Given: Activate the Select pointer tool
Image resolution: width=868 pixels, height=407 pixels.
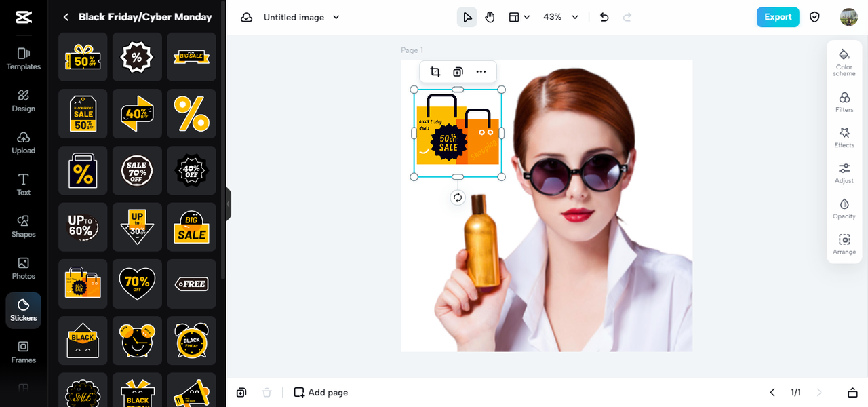Looking at the screenshot, I should coord(467,17).
